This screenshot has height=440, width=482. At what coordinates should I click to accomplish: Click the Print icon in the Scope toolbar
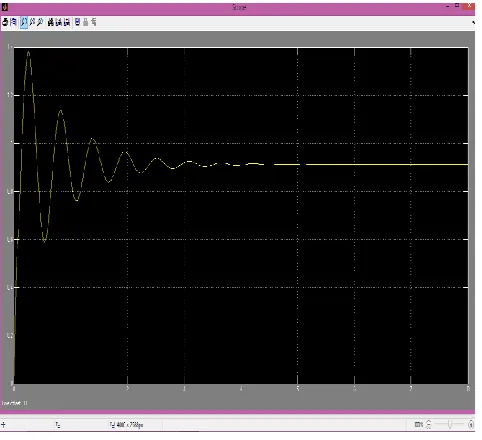coord(5,22)
